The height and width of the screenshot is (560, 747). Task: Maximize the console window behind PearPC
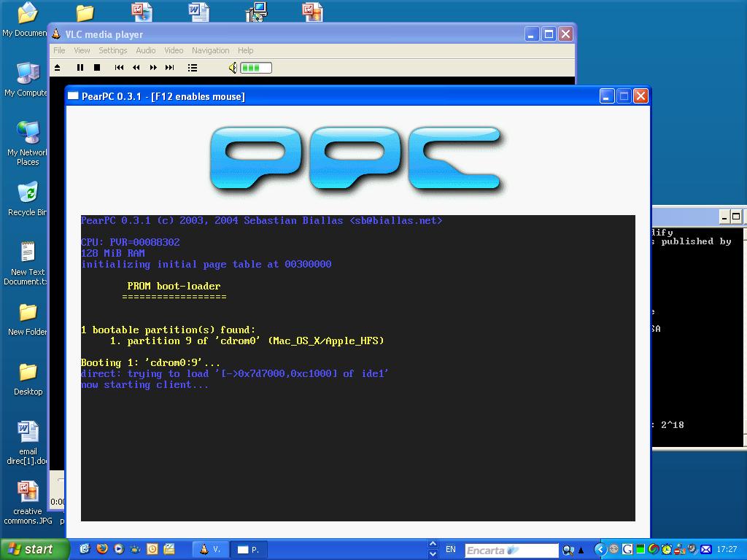point(735,217)
